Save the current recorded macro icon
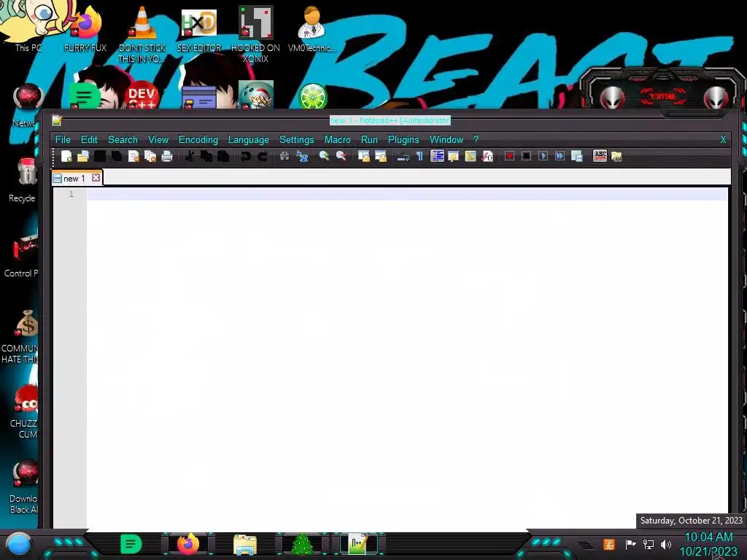 tap(576, 156)
